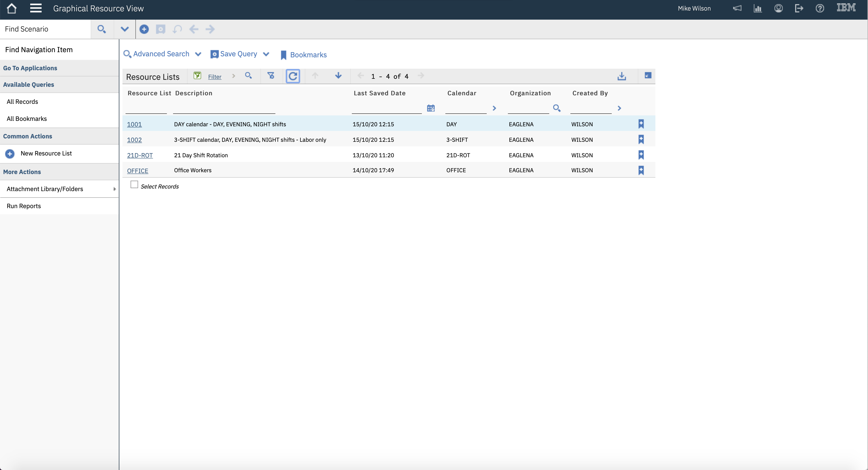868x470 pixels.
Task: Expand Attachment Library/Folders submenu
Action: (x=114, y=189)
